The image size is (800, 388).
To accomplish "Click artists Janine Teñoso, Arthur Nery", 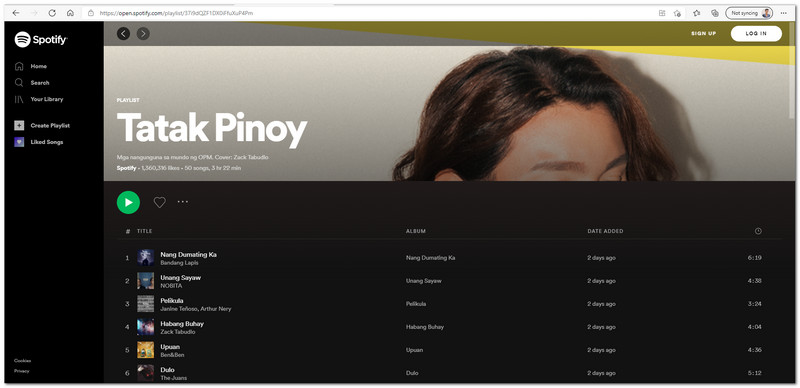I will tap(195, 309).
